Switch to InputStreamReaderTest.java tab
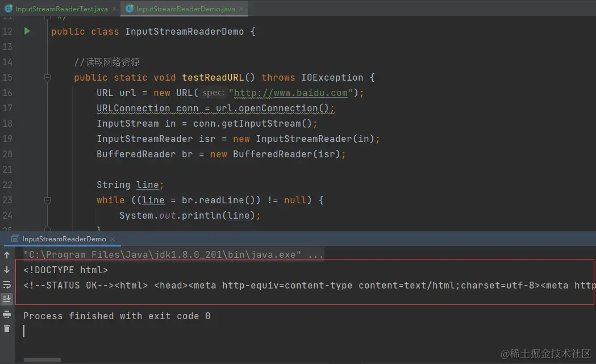This screenshot has width=596, height=364. pos(61,9)
